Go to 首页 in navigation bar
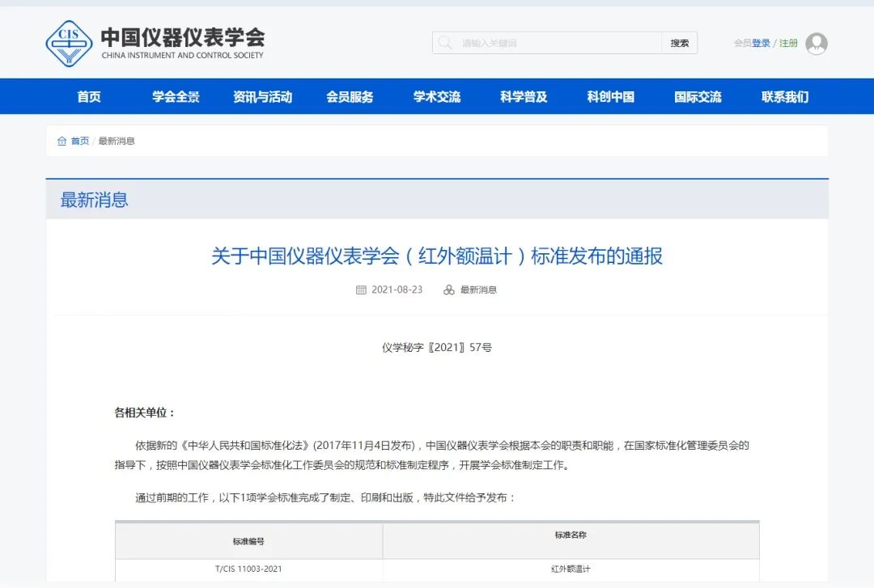 point(89,97)
